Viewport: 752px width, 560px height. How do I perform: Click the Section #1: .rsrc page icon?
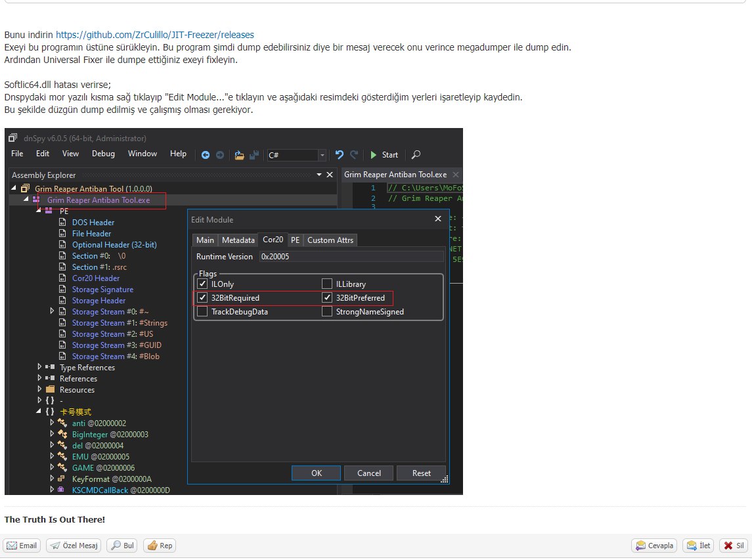[62, 267]
